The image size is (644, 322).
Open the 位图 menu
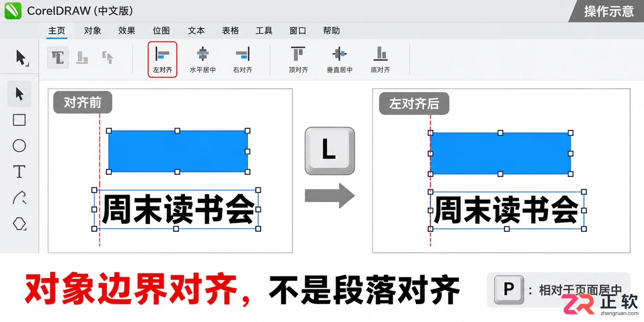pos(161,31)
